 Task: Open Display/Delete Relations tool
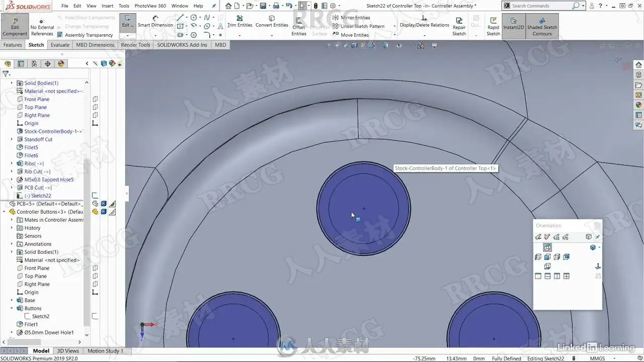[x=424, y=22]
